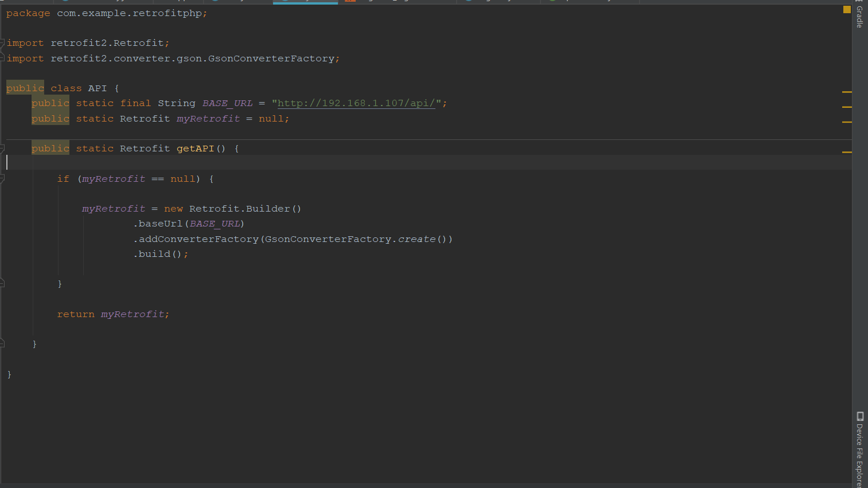Image resolution: width=868 pixels, height=488 pixels.
Task: Collapse the if myRetrofit null block
Action: click(2, 178)
